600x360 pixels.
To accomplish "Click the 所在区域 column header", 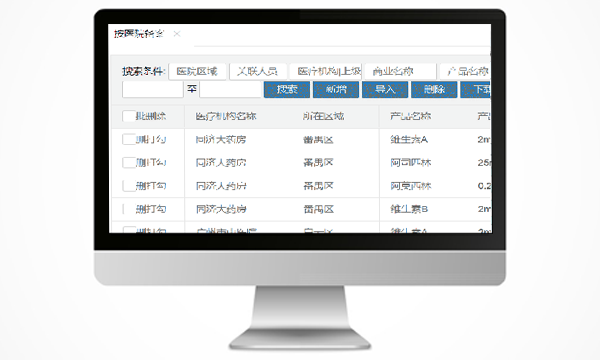I will 323,116.
